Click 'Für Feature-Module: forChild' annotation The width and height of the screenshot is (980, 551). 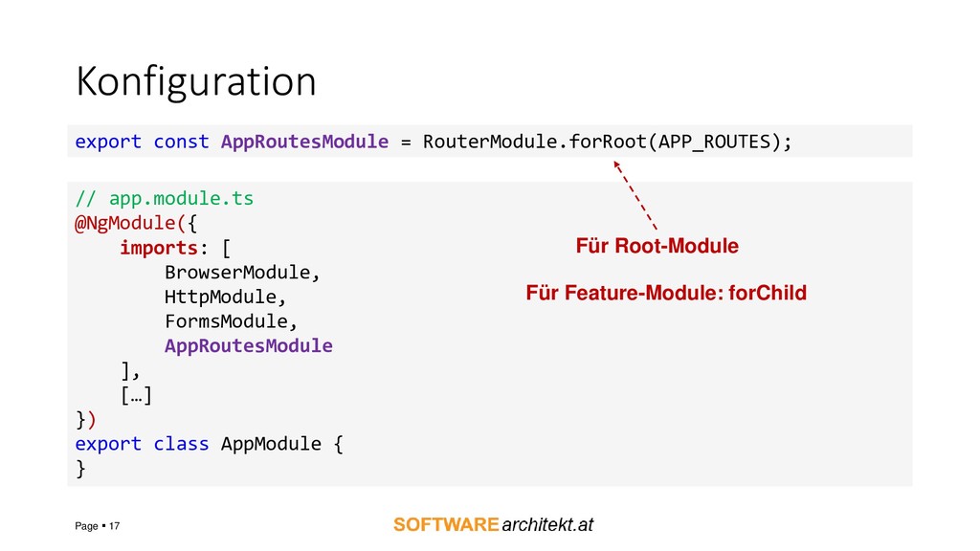click(666, 293)
